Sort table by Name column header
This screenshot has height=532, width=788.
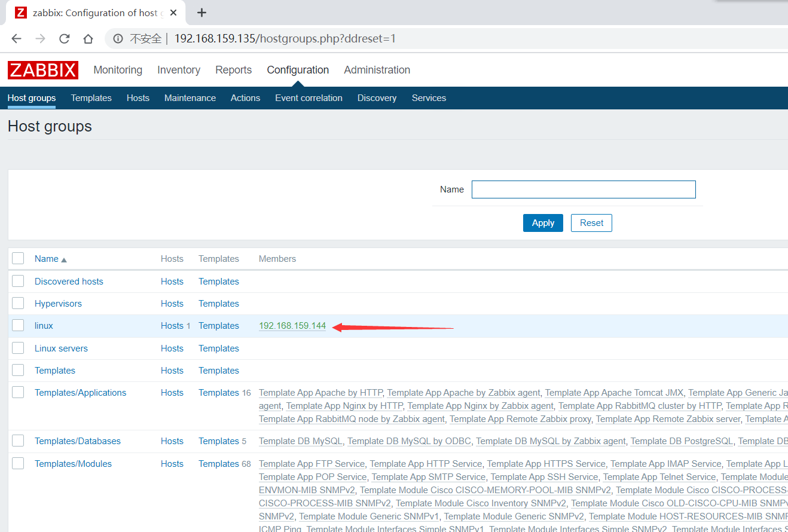tap(47, 259)
